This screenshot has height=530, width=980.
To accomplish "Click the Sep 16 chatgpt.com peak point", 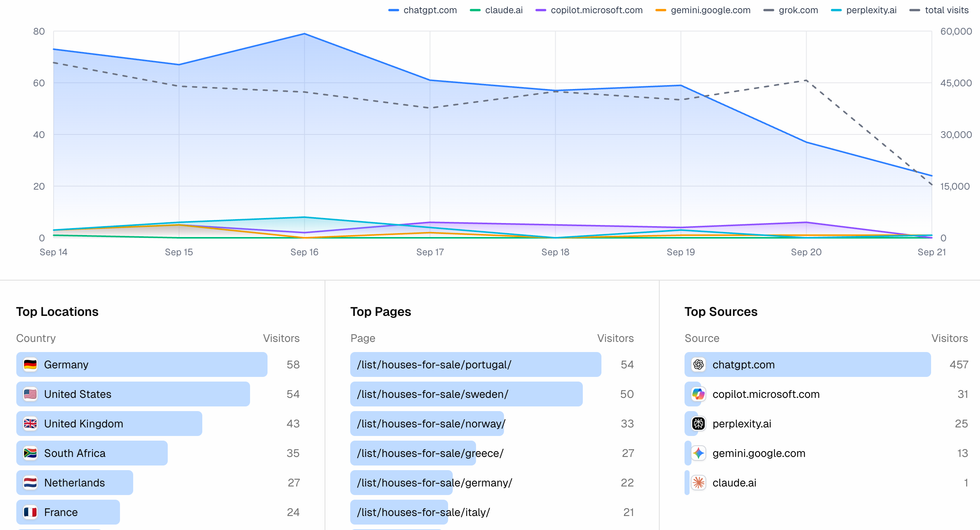I will point(304,34).
